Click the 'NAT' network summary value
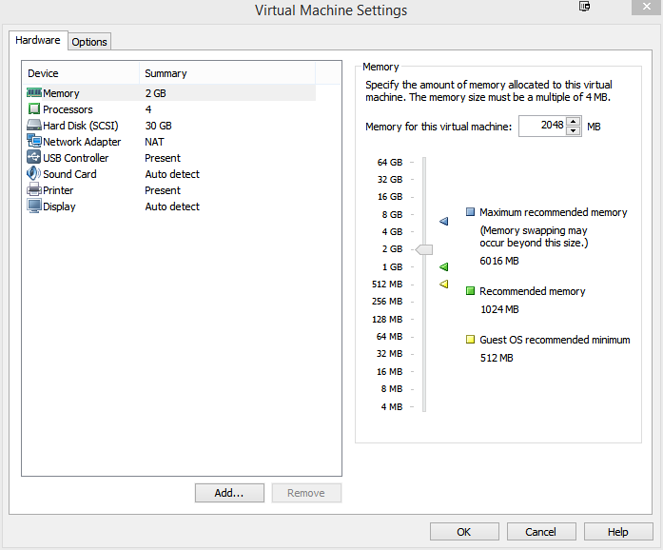 (x=154, y=142)
